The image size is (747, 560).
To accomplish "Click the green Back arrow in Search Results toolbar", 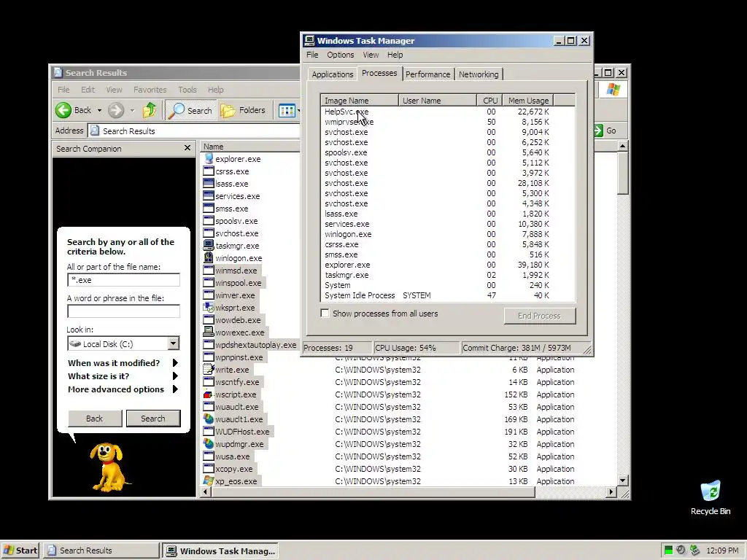I will point(63,110).
